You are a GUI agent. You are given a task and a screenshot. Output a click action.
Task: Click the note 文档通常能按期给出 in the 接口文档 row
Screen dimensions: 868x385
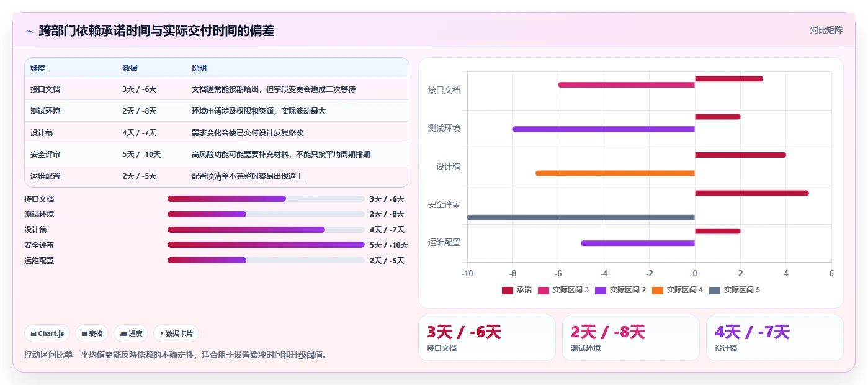click(274, 89)
